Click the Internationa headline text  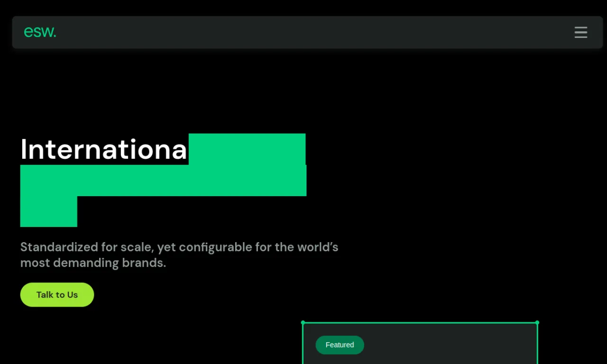click(104, 149)
